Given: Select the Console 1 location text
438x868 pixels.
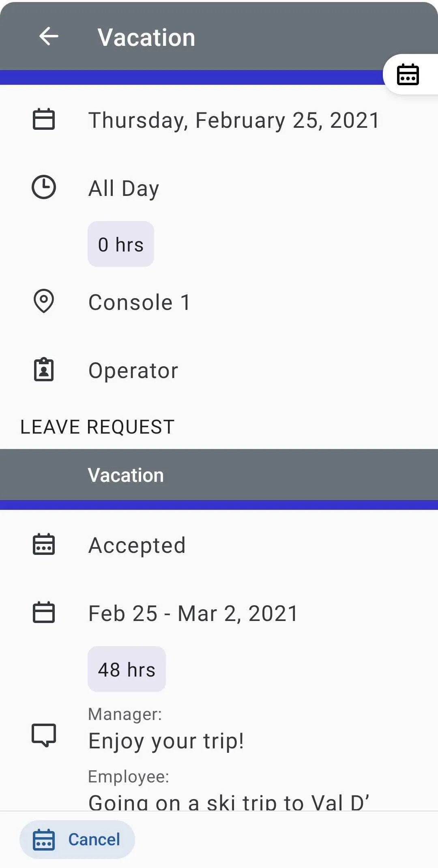Looking at the screenshot, I should pyautogui.click(x=140, y=303).
